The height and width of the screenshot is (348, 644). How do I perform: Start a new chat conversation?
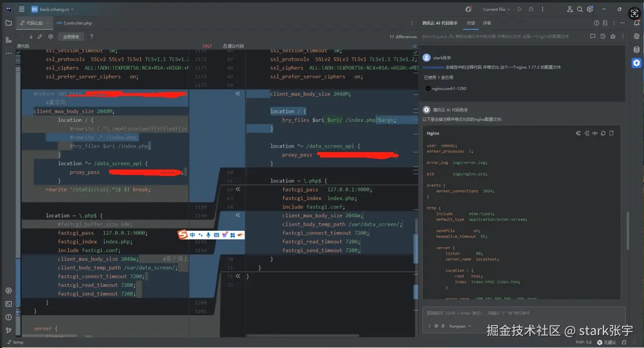(593, 36)
